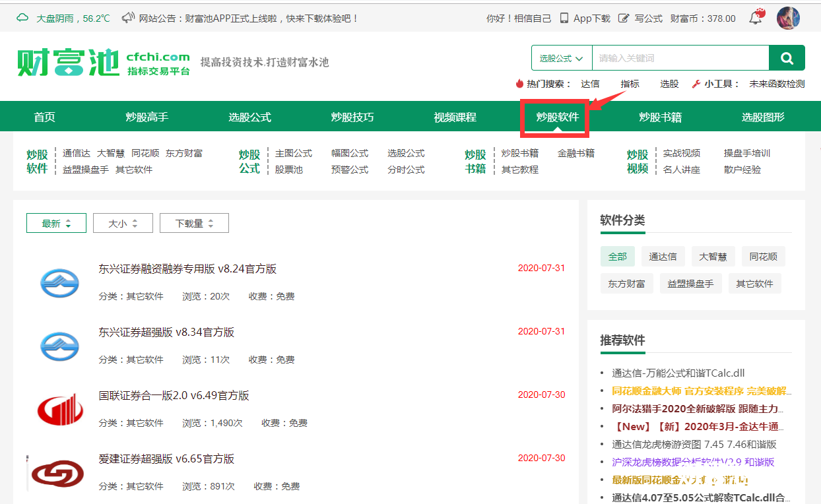Open 爱建证券超强版 v6.65官方版 title
Image resolution: width=821 pixels, height=504 pixels.
click(166, 459)
